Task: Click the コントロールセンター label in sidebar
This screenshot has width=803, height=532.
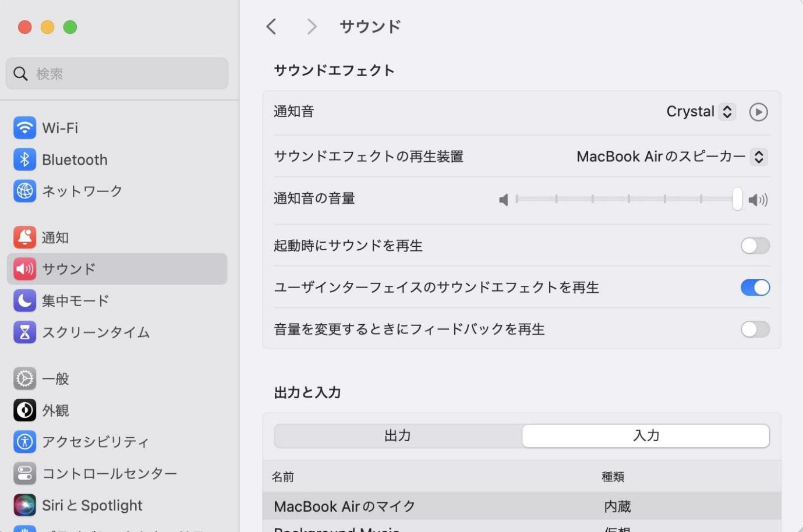Action: 109,474
